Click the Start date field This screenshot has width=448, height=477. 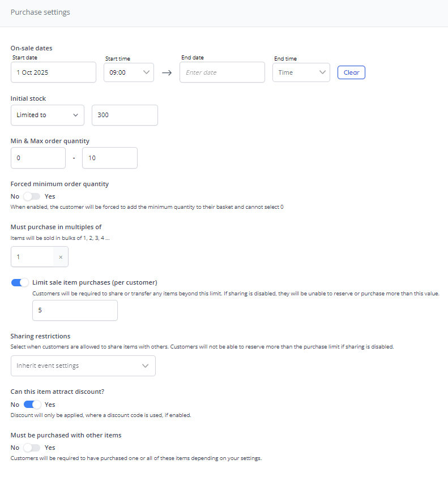[53, 72]
